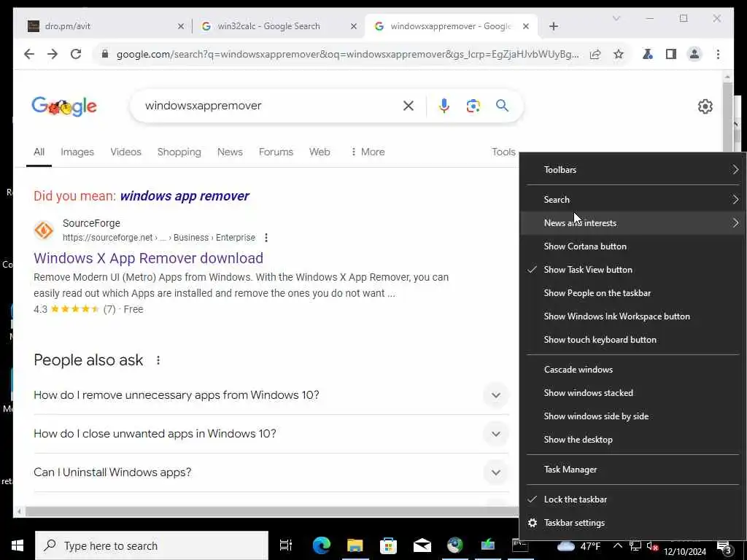
Task: Open SourceForge result options dots
Action: point(266,238)
